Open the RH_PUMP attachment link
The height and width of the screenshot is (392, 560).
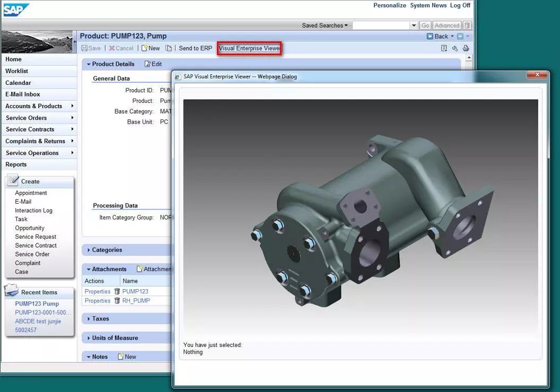point(136,301)
